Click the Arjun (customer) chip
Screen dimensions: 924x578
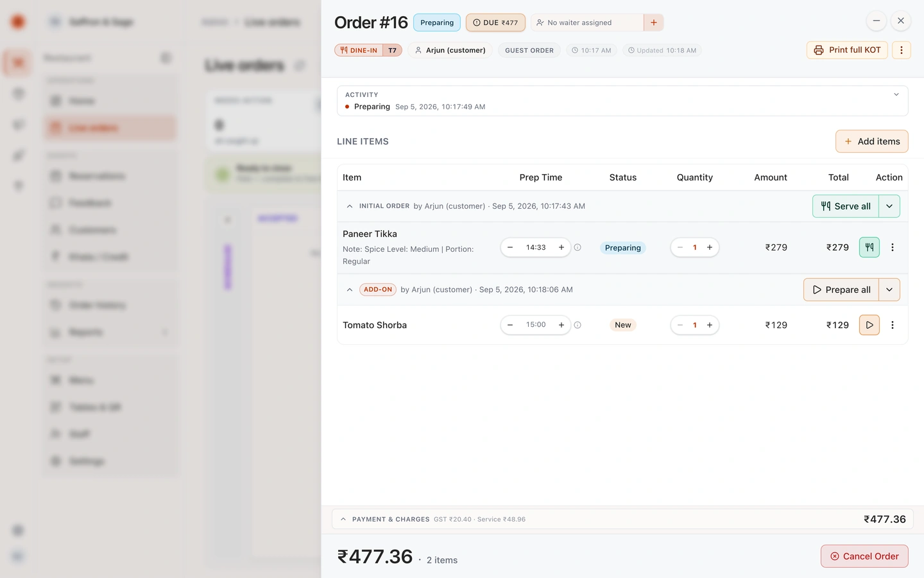point(450,50)
